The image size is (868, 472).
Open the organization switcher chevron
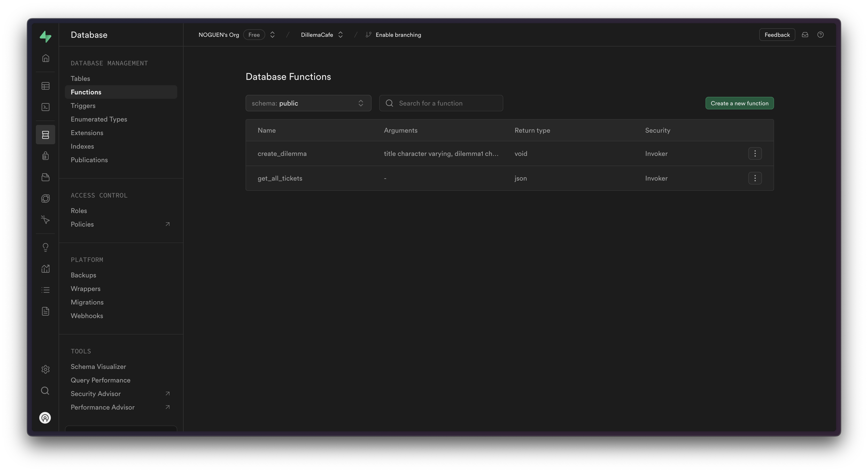click(x=272, y=35)
